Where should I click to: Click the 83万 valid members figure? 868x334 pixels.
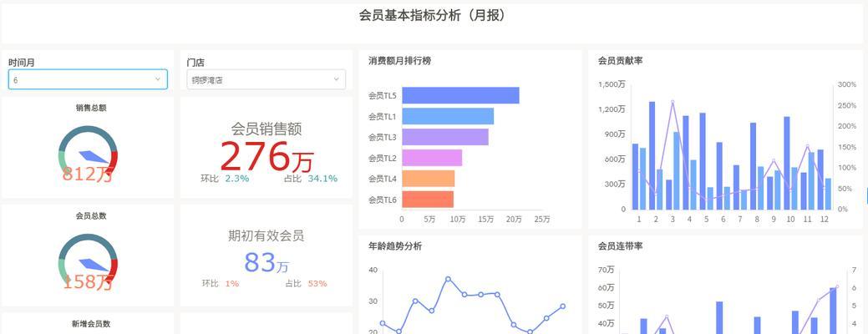[266, 262]
